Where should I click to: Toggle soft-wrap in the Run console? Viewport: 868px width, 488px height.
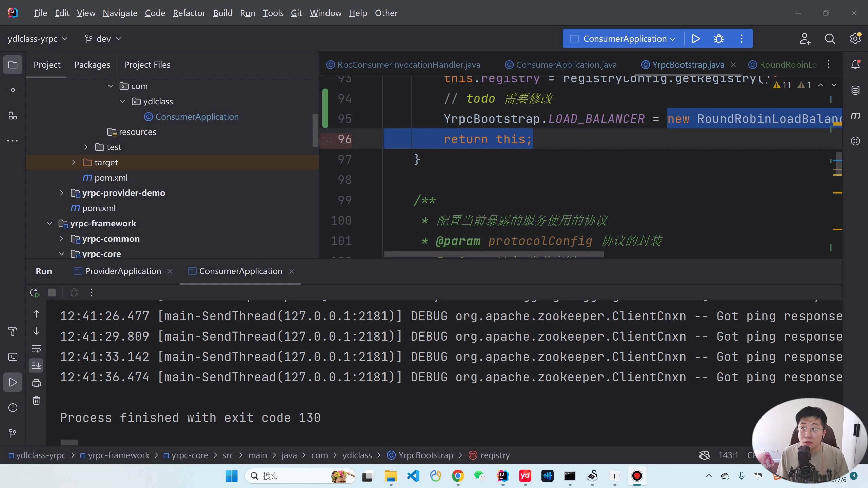(x=36, y=348)
